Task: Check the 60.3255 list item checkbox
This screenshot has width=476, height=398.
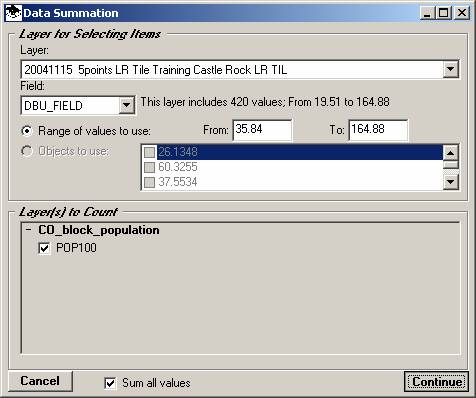Action: coord(149,167)
